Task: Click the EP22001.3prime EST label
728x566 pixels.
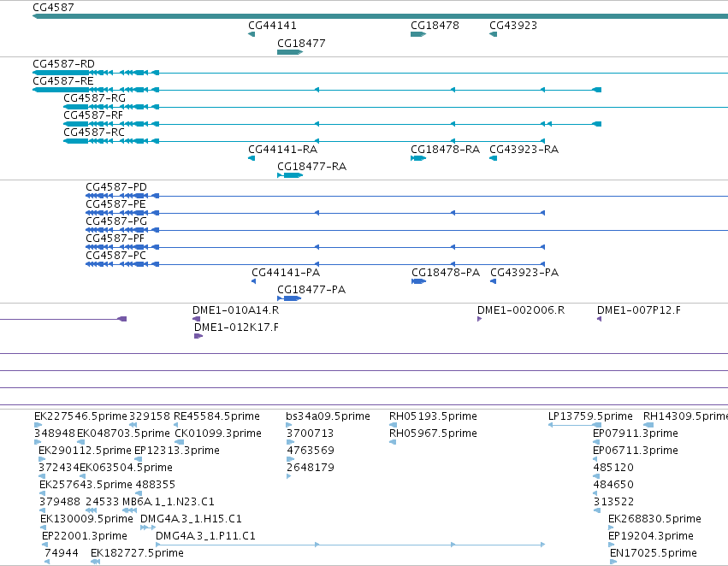Action: [x=85, y=536]
